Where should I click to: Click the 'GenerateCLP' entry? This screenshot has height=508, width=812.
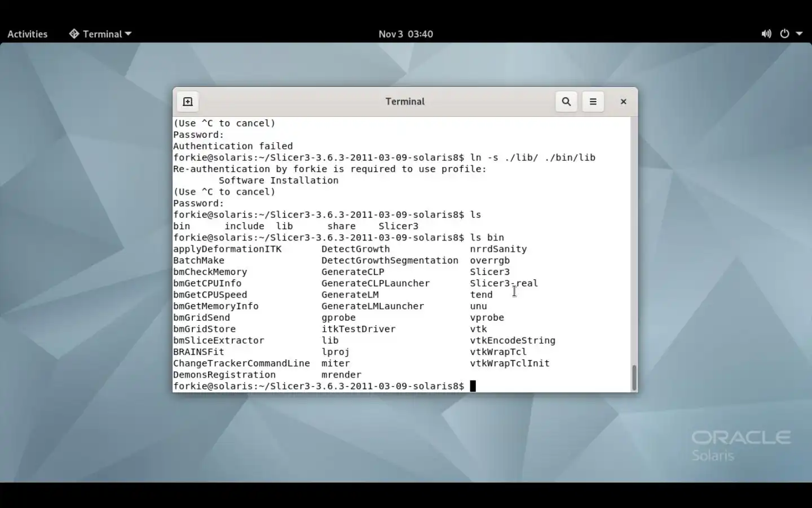[352, 271]
